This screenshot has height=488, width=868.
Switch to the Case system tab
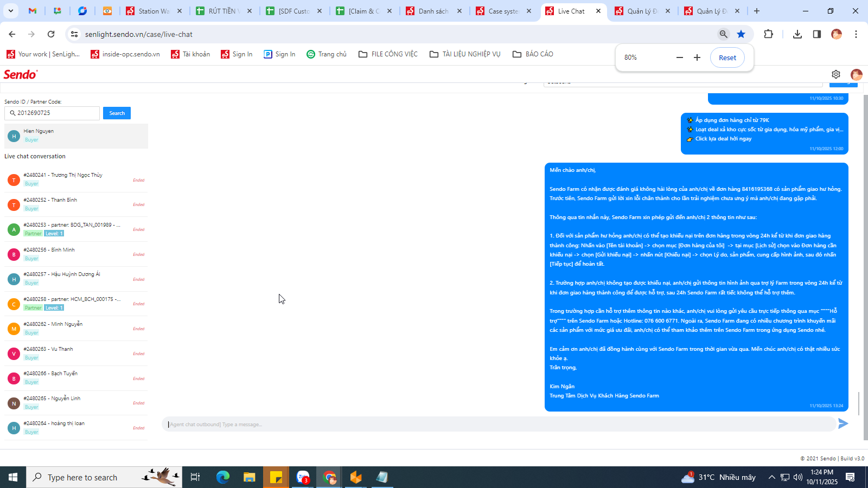coord(504,11)
